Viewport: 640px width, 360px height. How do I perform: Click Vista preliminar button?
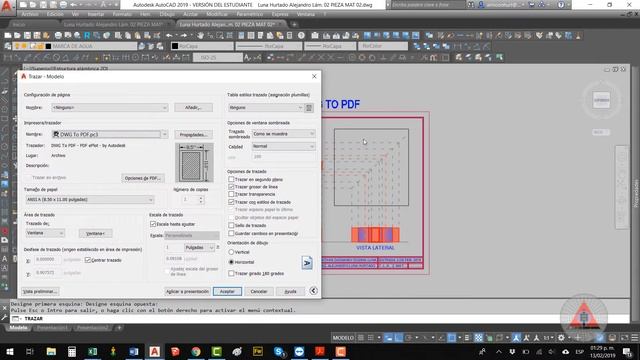point(40,291)
